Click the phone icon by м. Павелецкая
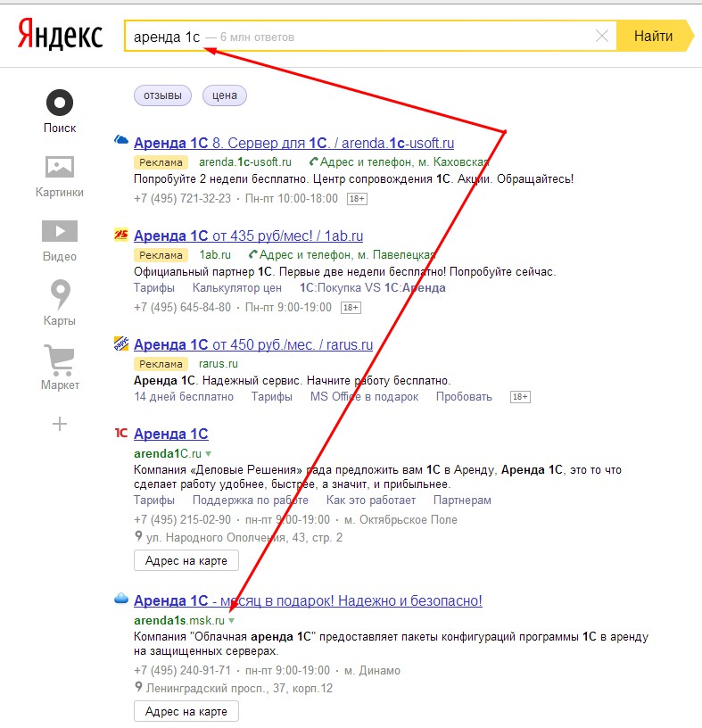Viewport: 702px width, 728px height. point(253,254)
